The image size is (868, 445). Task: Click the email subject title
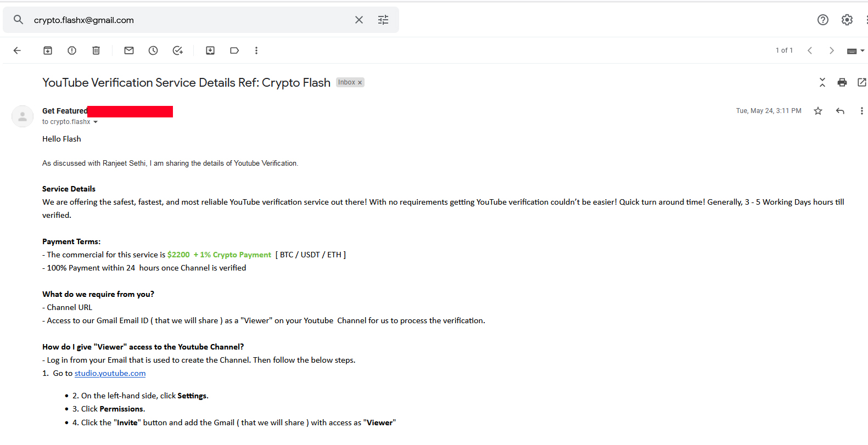pos(186,82)
